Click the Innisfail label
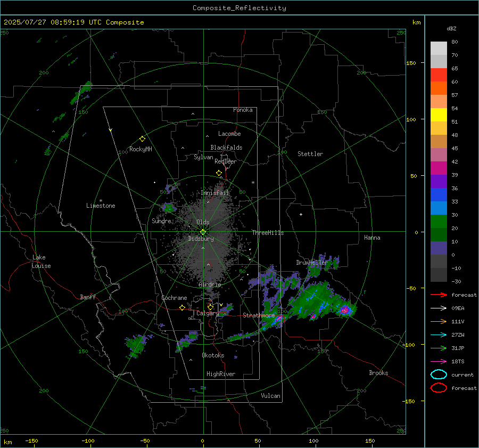This screenshot has height=448, width=479. pyautogui.click(x=215, y=193)
